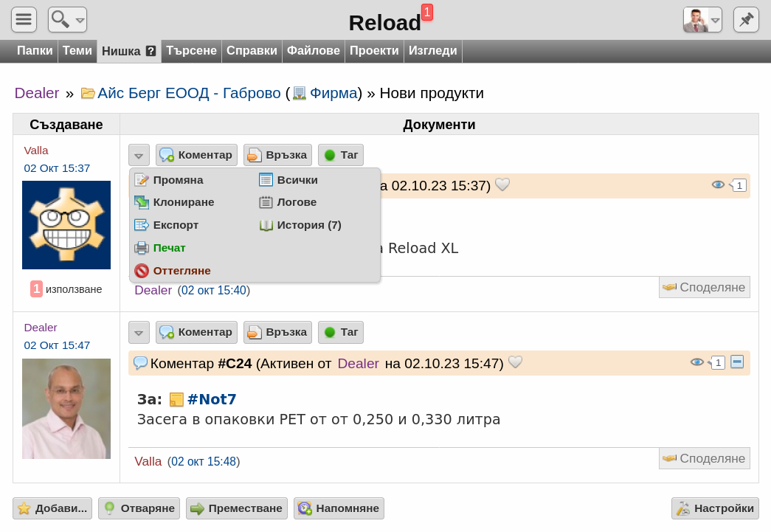771x532 pixels.
Task: Open the user avatar dropdown
Action: pyautogui.click(x=702, y=20)
